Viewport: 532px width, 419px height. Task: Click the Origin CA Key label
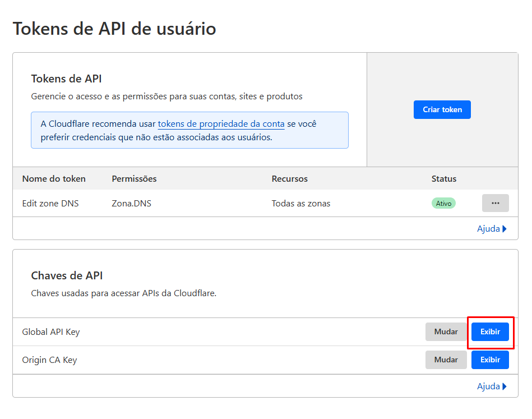tap(49, 360)
